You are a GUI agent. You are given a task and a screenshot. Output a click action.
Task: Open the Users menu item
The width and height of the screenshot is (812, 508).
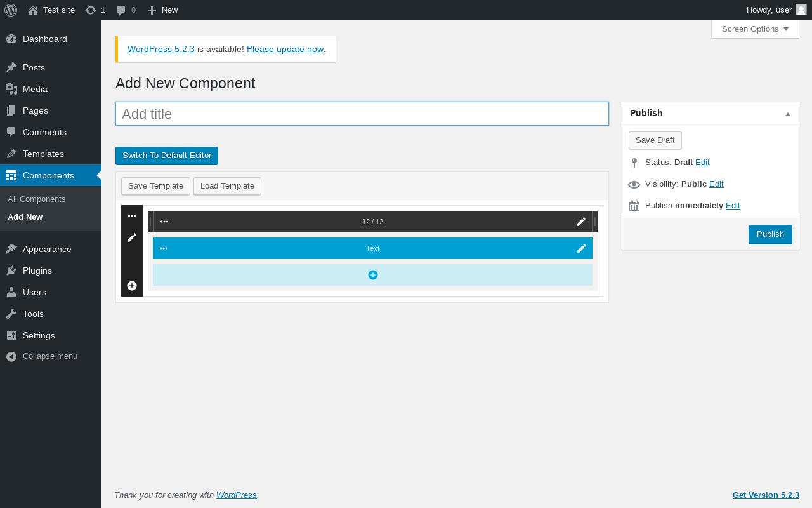[51, 292]
